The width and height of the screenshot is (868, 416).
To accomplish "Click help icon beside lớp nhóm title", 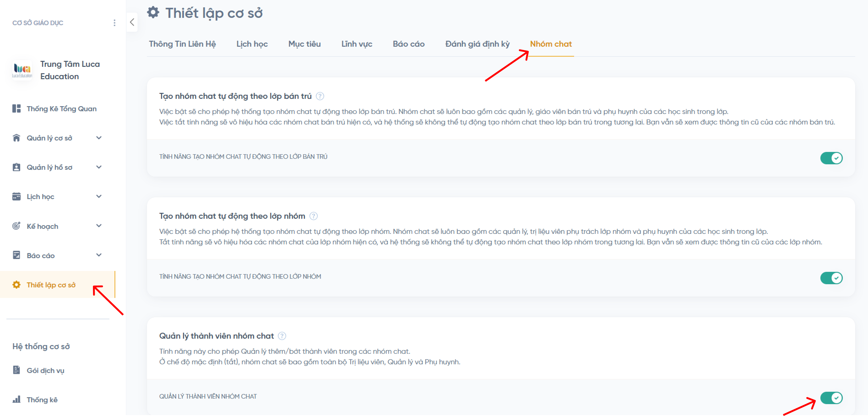I will [313, 216].
